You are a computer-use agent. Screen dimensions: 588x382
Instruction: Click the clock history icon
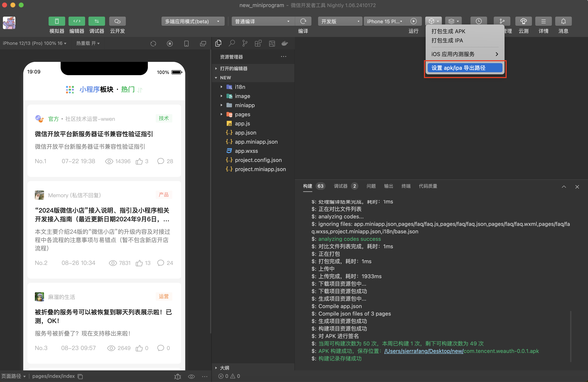click(x=479, y=21)
